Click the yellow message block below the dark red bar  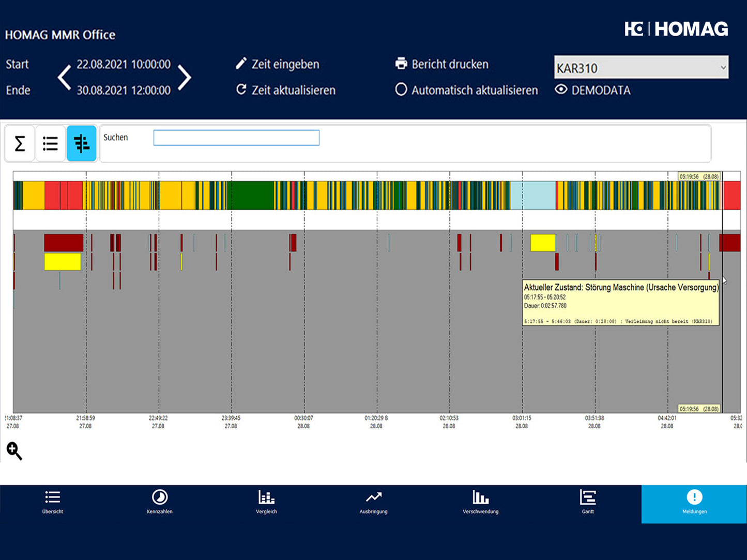click(x=63, y=261)
